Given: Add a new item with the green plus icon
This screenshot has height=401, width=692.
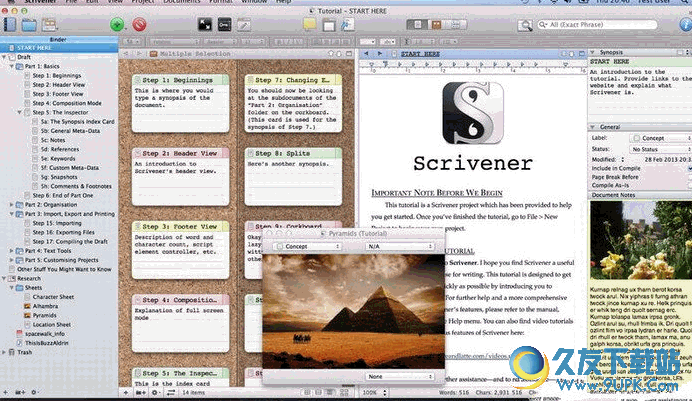Looking at the screenshot, I should 117,24.
